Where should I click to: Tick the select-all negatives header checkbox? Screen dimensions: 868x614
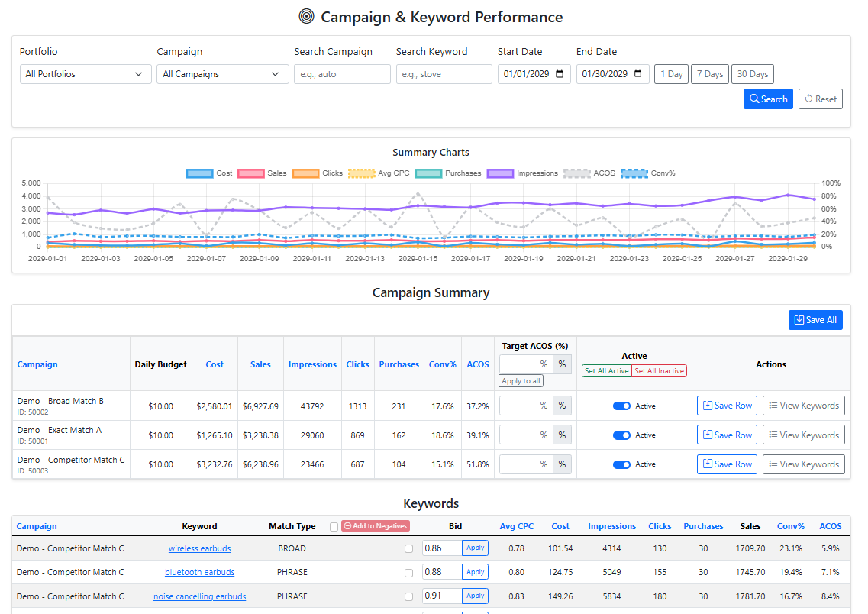(334, 526)
